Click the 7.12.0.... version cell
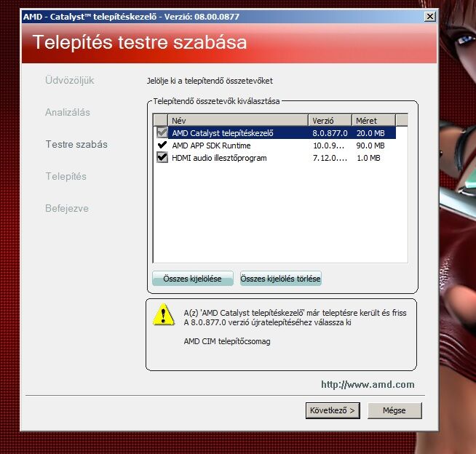Viewport: 476px width, 454px height. [x=330, y=158]
